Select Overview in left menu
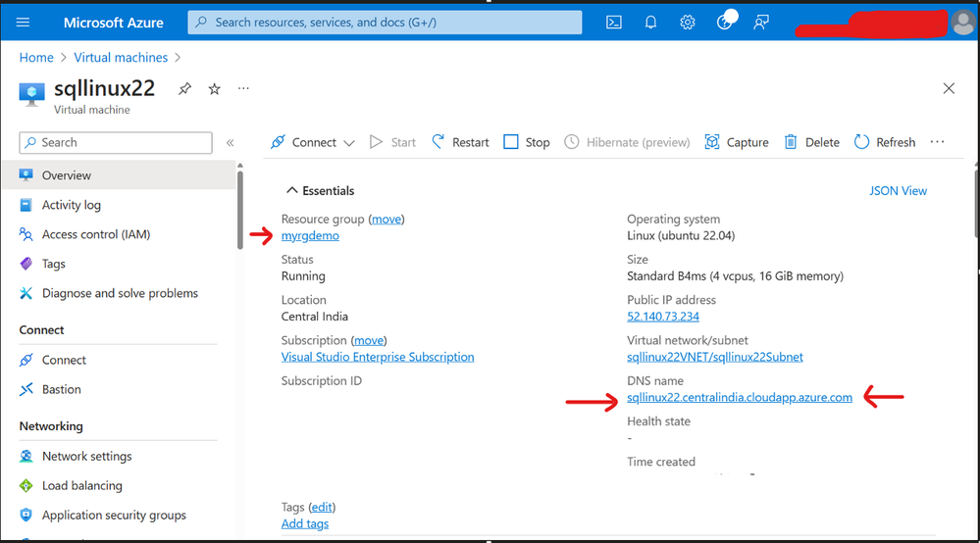This screenshot has width=980, height=543. pos(119,175)
